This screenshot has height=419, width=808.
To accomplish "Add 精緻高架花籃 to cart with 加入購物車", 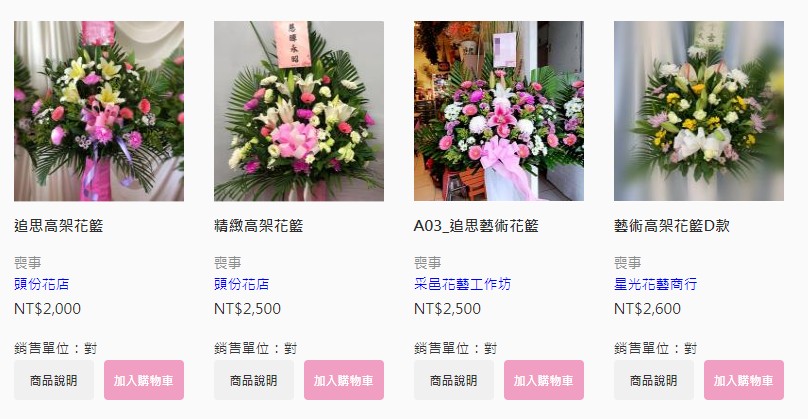I will [x=344, y=380].
